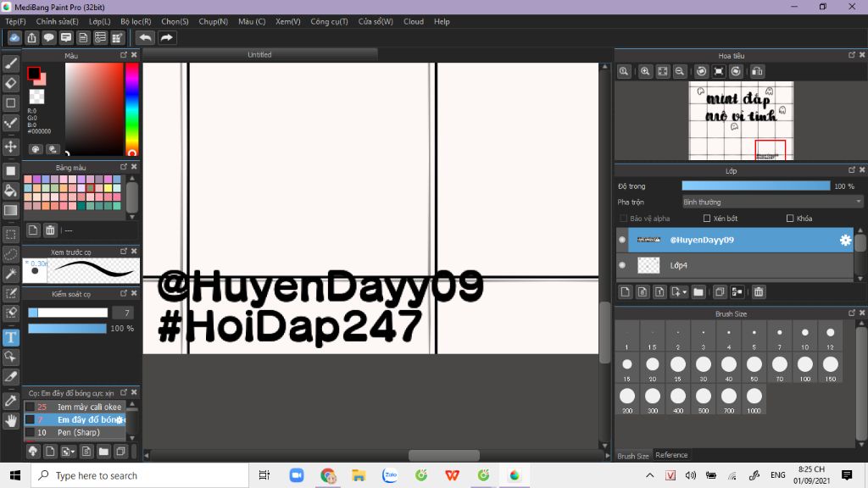The height and width of the screenshot is (488, 868).
Task: Select the Eyedropper tool
Action: (x=11, y=401)
